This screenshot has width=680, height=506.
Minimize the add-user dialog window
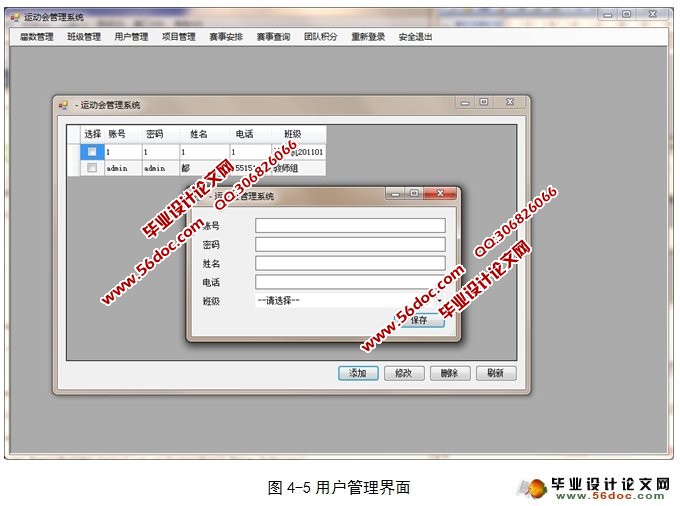(395, 194)
